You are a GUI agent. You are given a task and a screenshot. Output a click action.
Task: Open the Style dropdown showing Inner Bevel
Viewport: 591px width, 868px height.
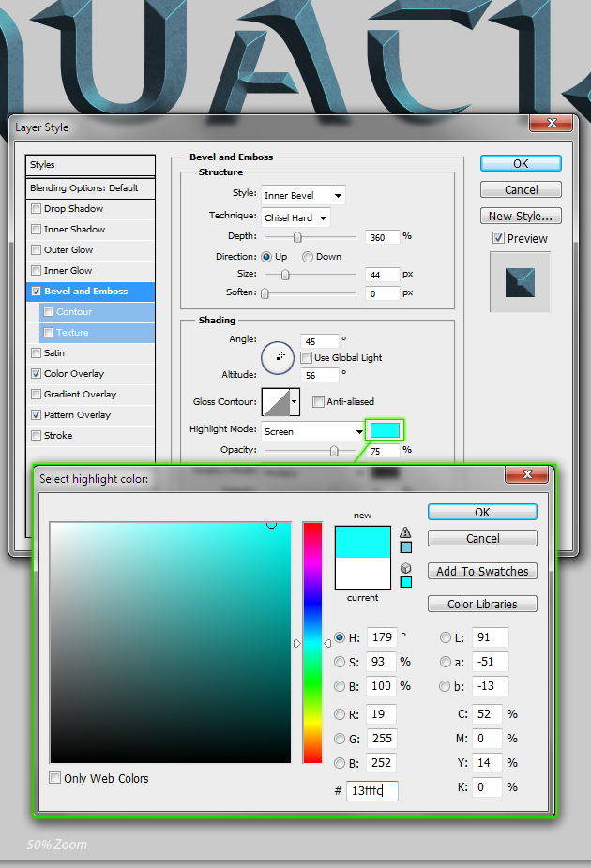point(303,195)
